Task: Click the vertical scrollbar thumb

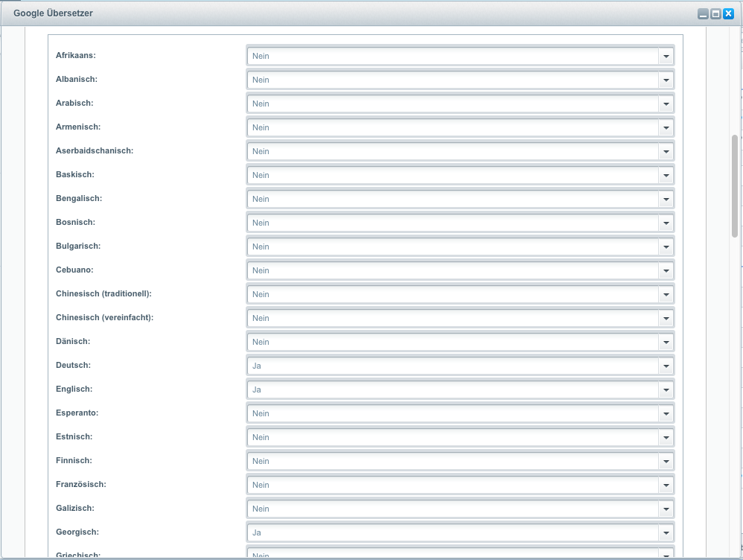Action: click(735, 186)
